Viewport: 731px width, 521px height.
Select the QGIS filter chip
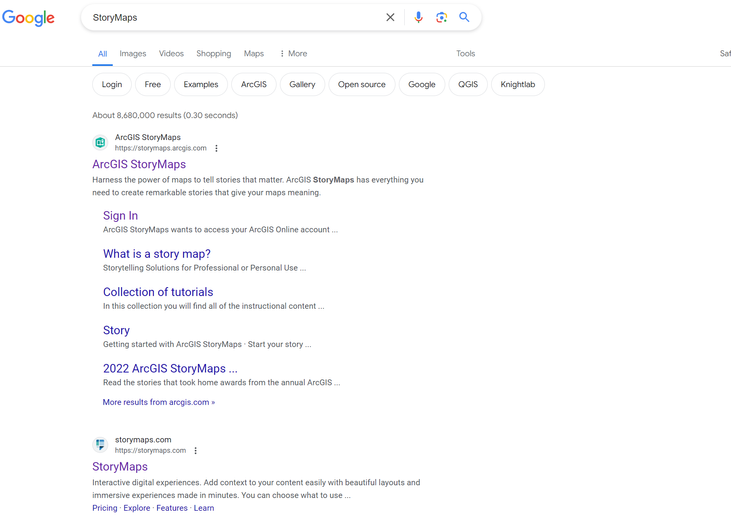(x=468, y=84)
